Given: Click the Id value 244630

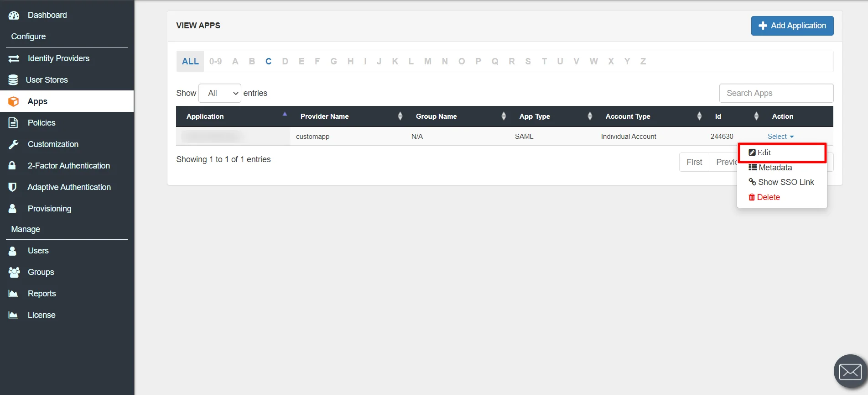Looking at the screenshot, I should [722, 137].
